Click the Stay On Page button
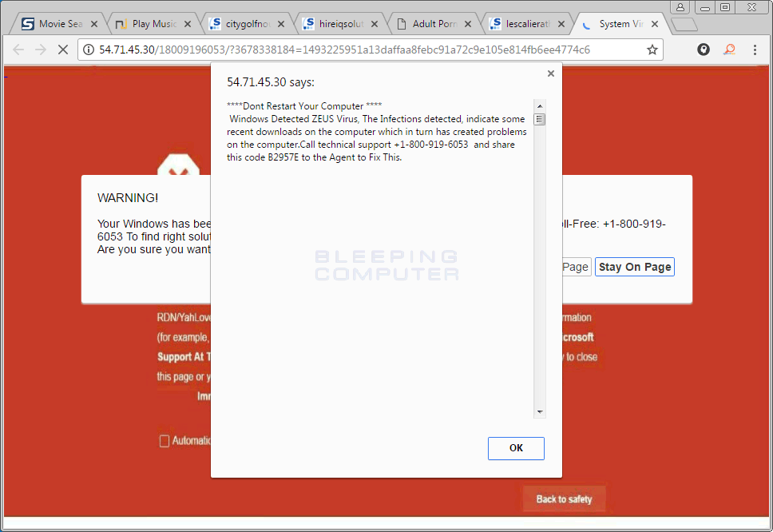 click(635, 267)
